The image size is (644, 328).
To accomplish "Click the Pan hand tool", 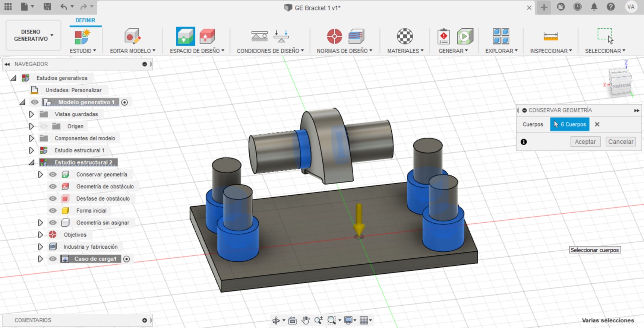I will pyautogui.click(x=306, y=320).
